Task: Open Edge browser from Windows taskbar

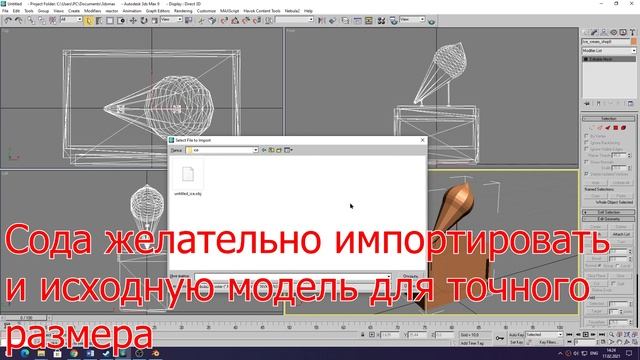Action: [24, 353]
